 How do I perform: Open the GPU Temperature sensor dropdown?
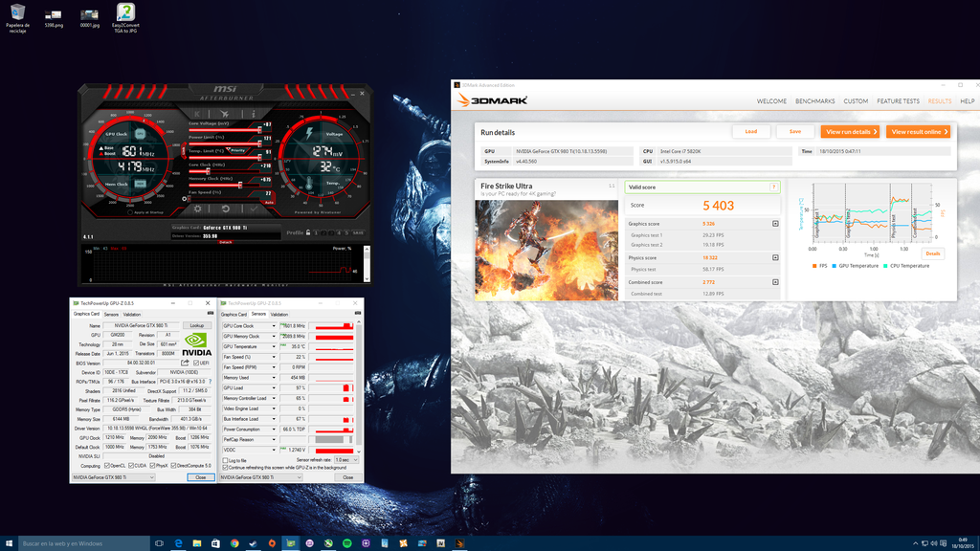tap(273, 346)
